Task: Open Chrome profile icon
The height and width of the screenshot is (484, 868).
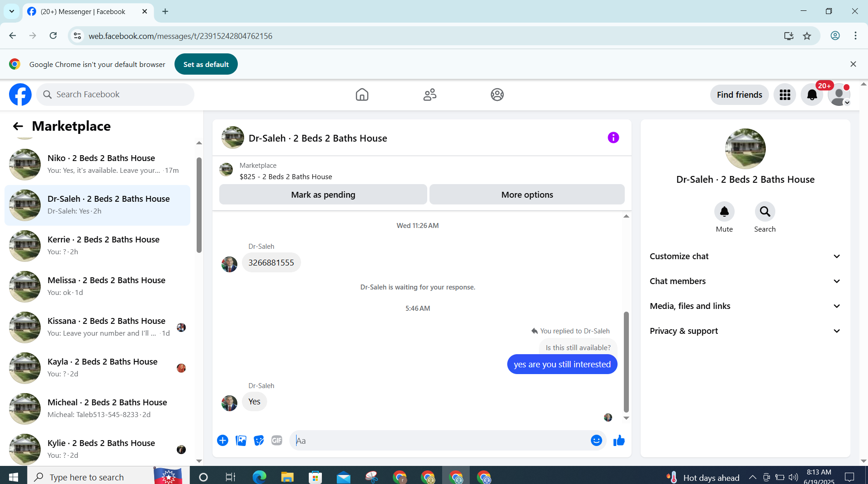Action: point(835,36)
